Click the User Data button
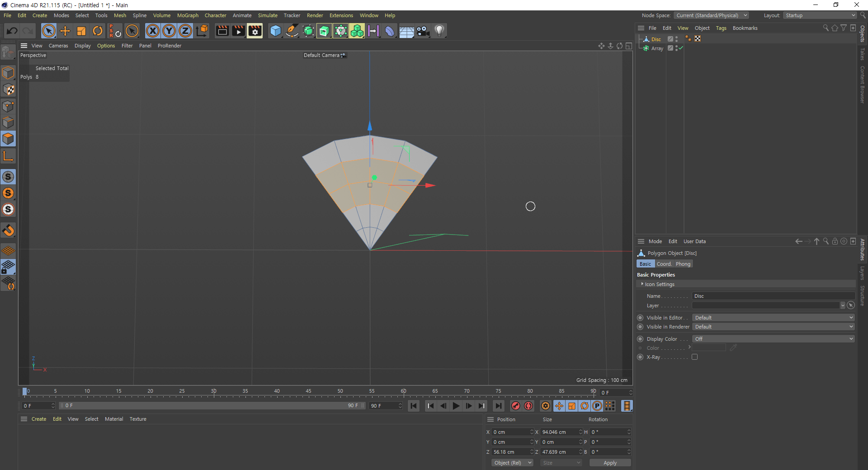Image resolution: width=868 pixels, height=470 pixels. [694, 241]
